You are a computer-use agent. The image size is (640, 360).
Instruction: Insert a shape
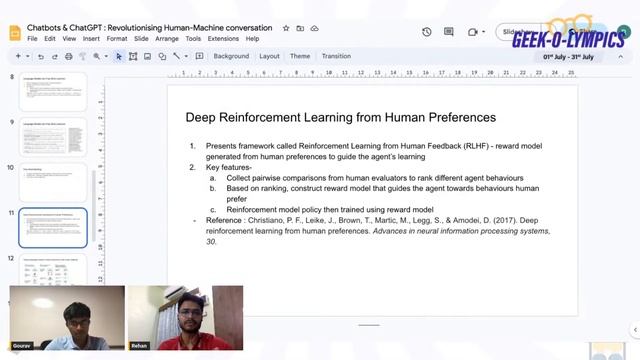pyautogui.click(x=162, y=56)
